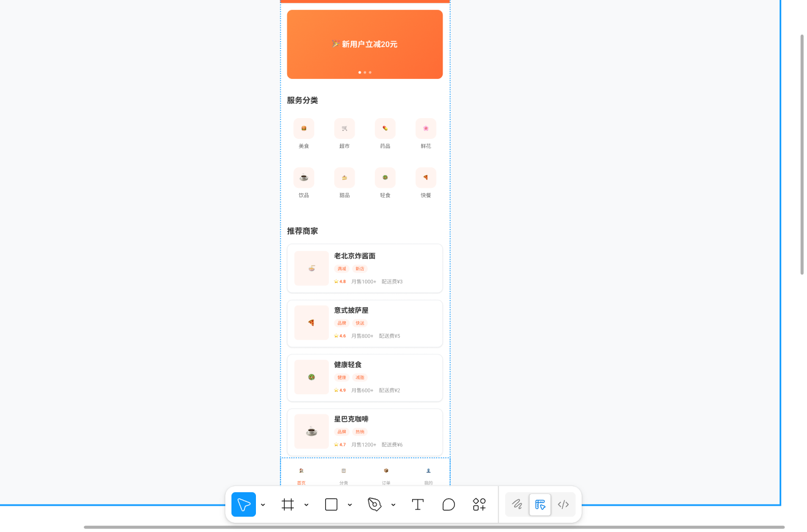The height and width of the screenshot is (532, 807).
Task: Click the 新用户立减20元 promo banner
Action: pyautogui.click(x=365, y=44)
